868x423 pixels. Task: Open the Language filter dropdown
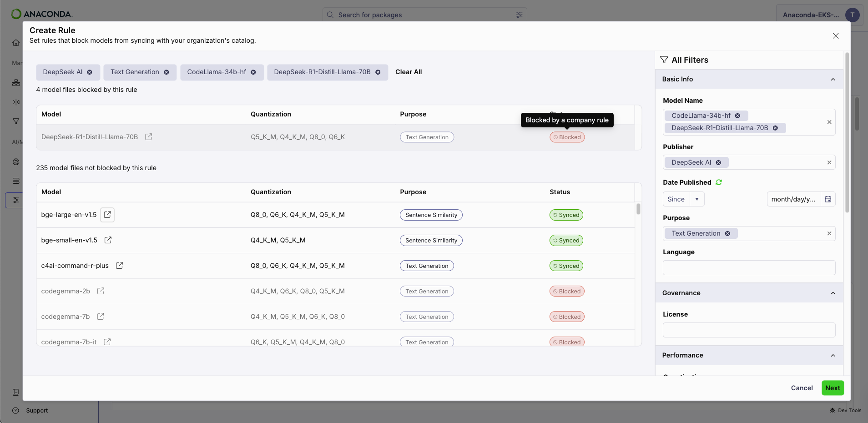[x=749, y=267]
